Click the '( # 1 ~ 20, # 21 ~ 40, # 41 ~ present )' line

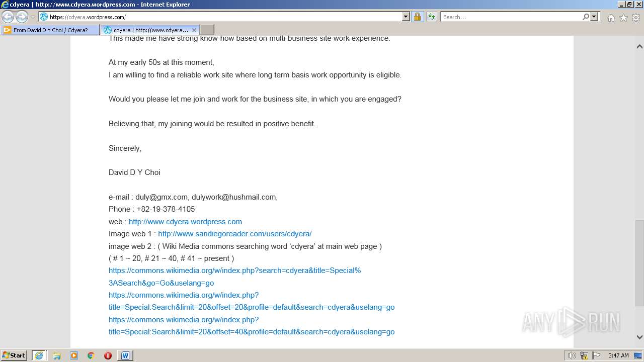pyautogui.click(x=171, y=258)
